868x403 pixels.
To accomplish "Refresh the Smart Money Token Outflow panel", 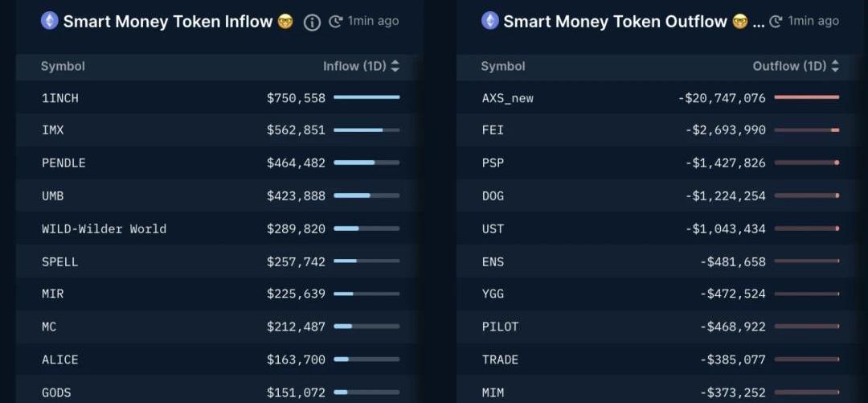I will click(x=776, y=22).
